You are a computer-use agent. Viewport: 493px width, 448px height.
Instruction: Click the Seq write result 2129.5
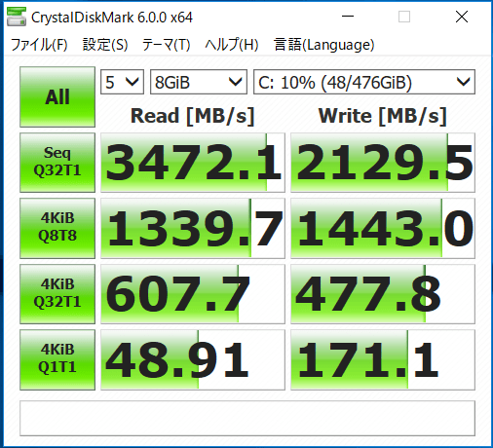383,163
